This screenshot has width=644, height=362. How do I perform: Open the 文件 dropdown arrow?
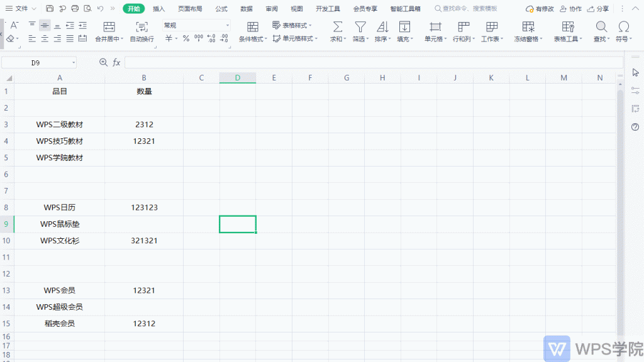click(x=34, y=9)
